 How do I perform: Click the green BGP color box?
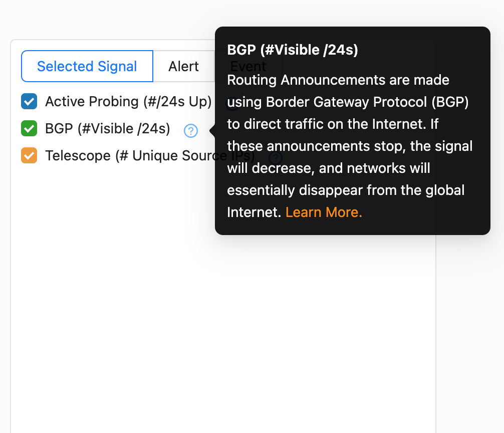coord(29,129)
